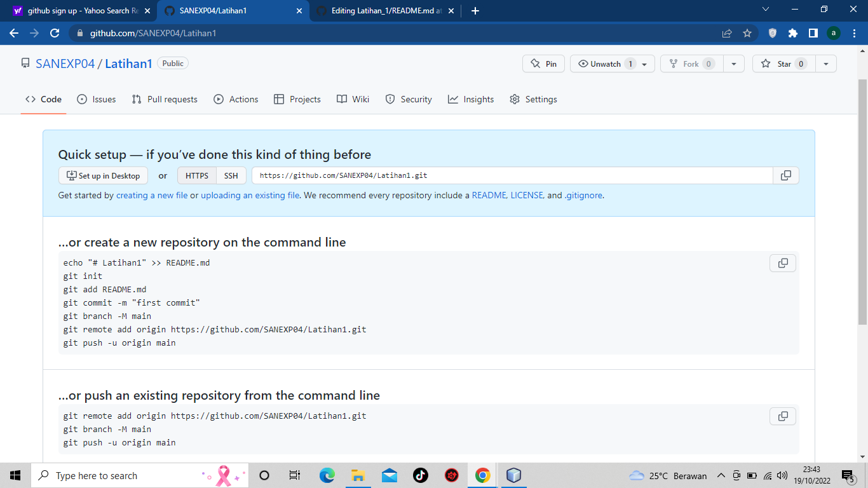Open the .gitignore link
868x488 pixels.
(583, 195)
